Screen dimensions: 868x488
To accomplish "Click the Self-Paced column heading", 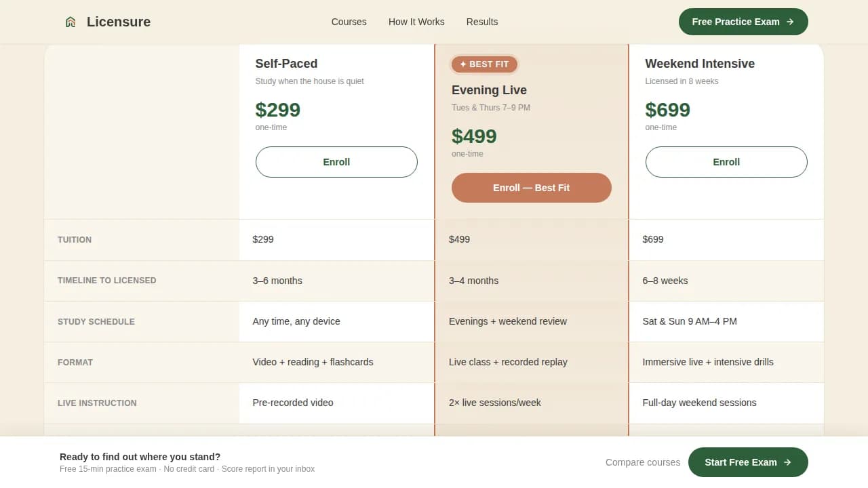I will pos(286,64).
